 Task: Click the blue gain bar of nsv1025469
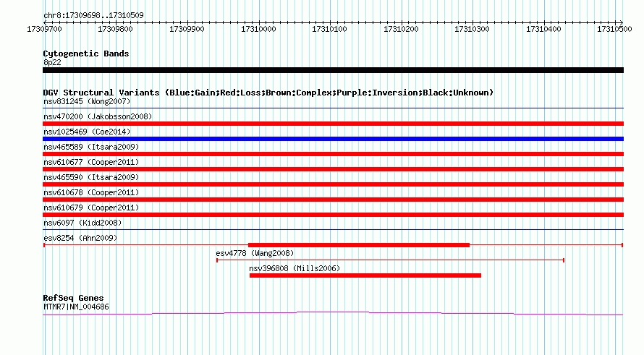point(333,139)
